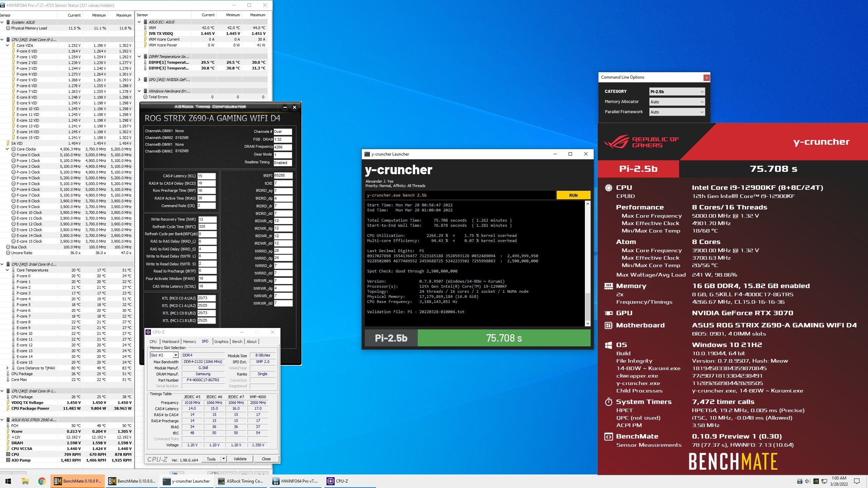Open the Parallel Framework dropdown

coord(677,112)
